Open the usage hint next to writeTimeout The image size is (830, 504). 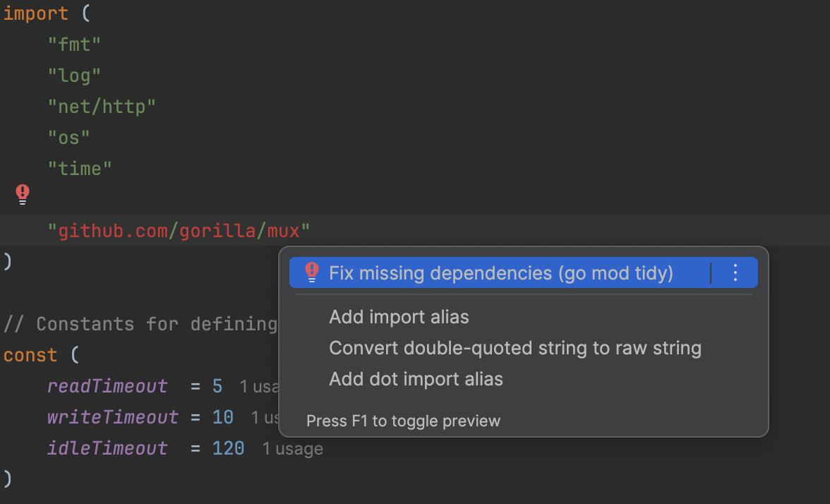[265, 418]
